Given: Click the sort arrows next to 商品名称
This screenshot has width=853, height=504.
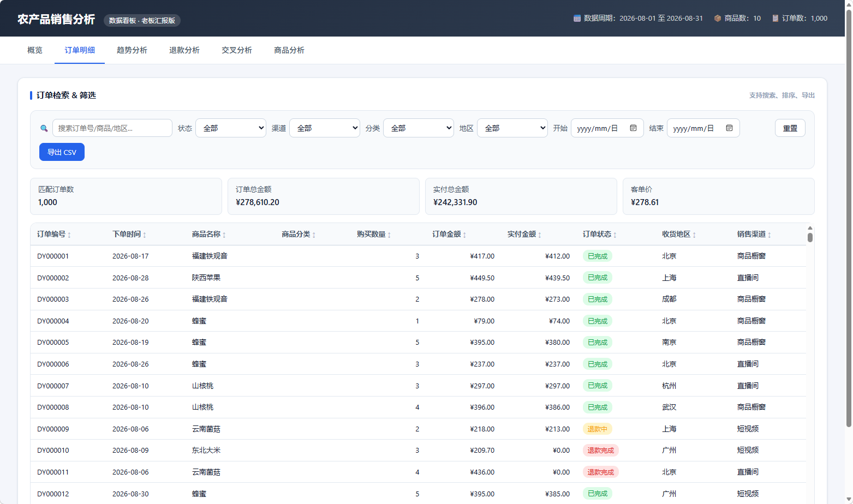Looking at the screenshot, I should click(224, 235).
